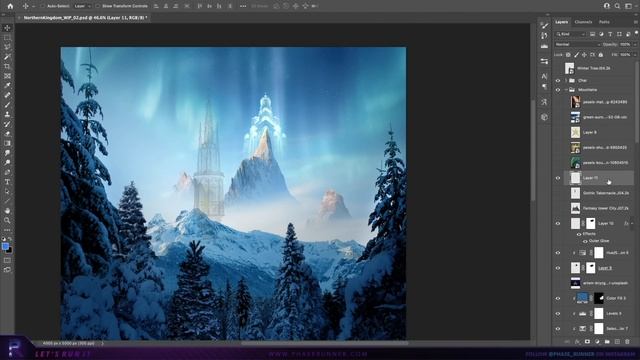Click the background black color swatch
Screen dimensions: 640x360
[9, 250]
